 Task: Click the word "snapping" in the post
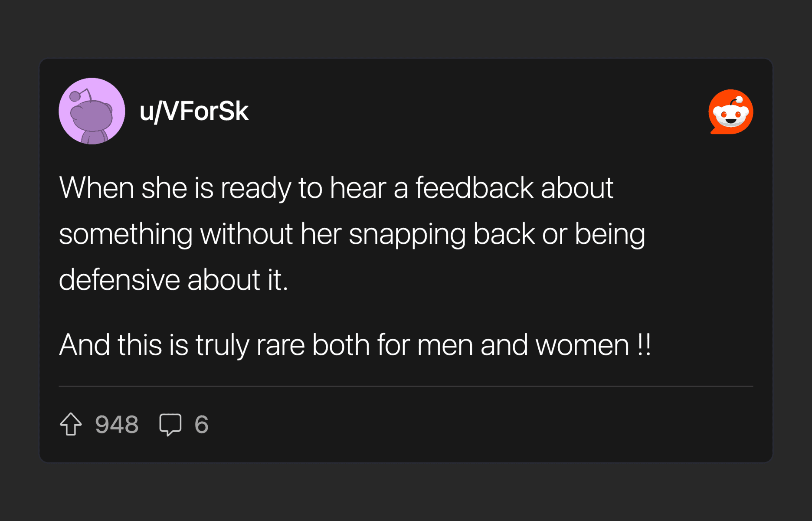click(x=407, y=234)
